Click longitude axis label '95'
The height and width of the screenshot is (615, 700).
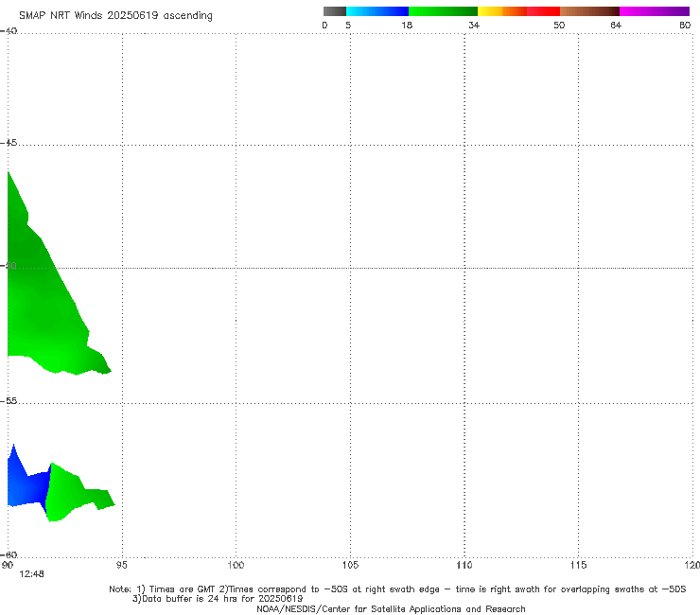click(121, 565)
